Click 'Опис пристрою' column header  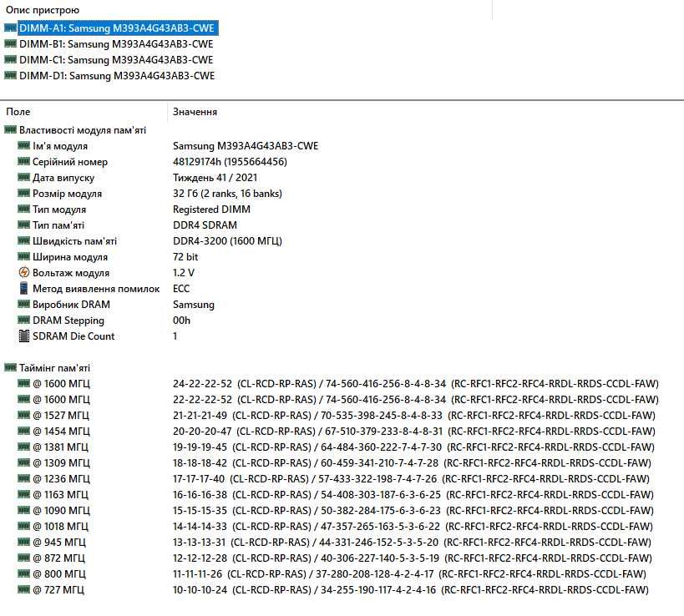43,9
